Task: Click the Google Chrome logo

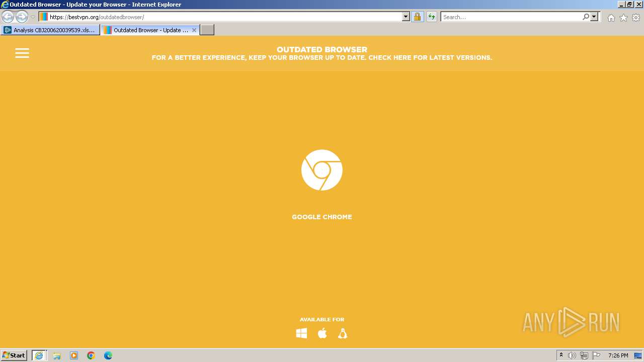Action: click(322, 170)
